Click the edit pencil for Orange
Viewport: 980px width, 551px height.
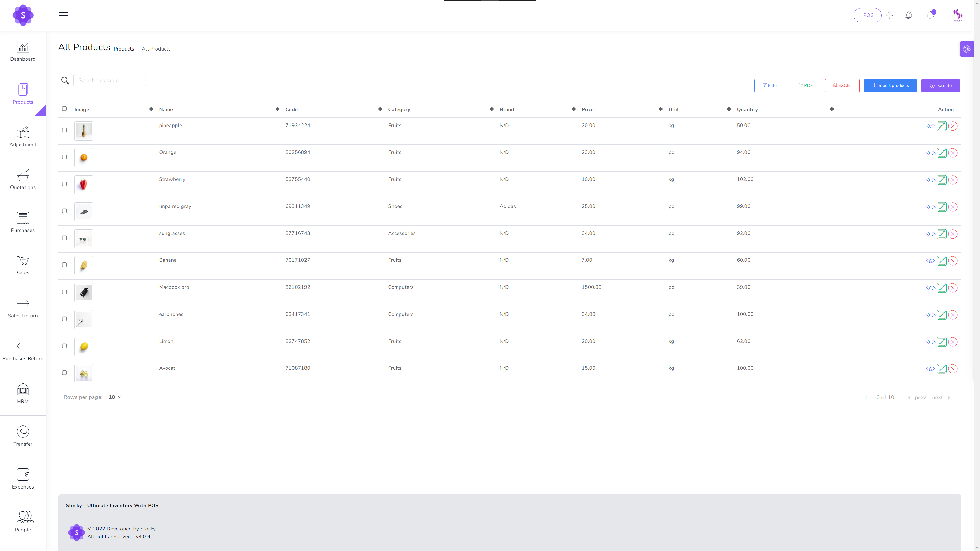tap(941, 153)
